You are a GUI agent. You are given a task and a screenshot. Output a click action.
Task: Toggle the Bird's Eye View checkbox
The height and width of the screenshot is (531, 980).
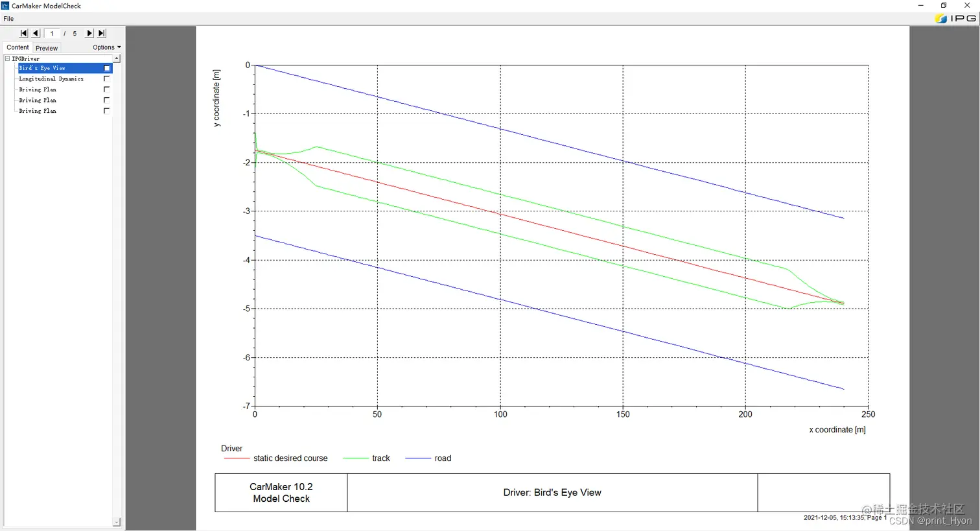(107, 68)
